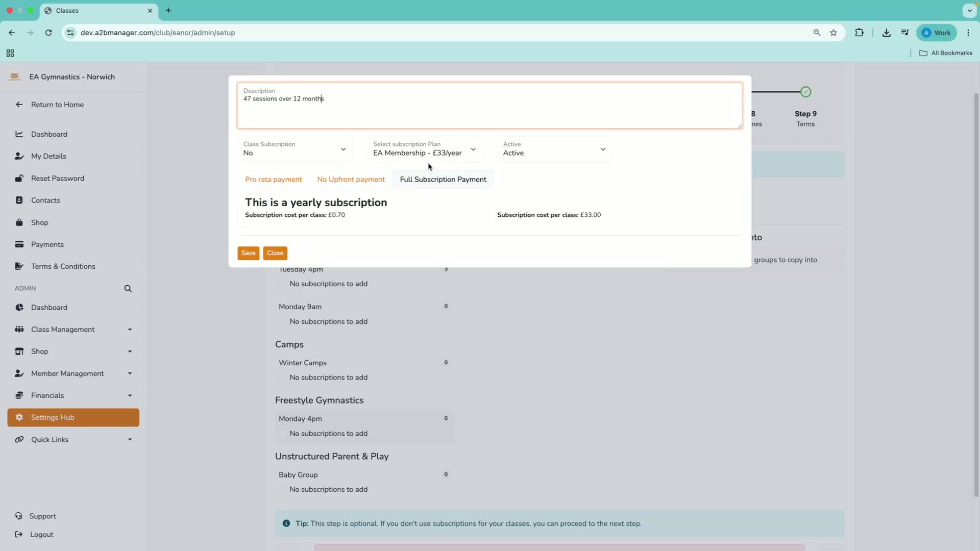Bookmark page with the star icon
This screenshot has width=980, height=551.
coord(834,33)
